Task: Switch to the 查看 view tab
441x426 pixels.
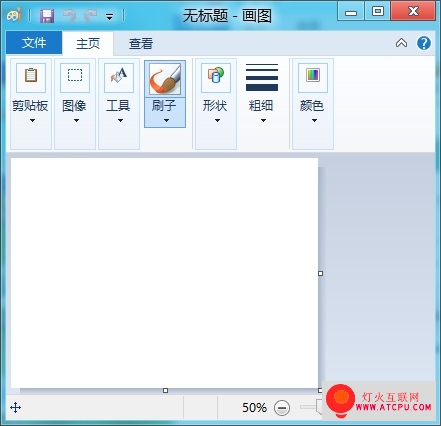Action: pyautogui.click(x=141, y=44)
